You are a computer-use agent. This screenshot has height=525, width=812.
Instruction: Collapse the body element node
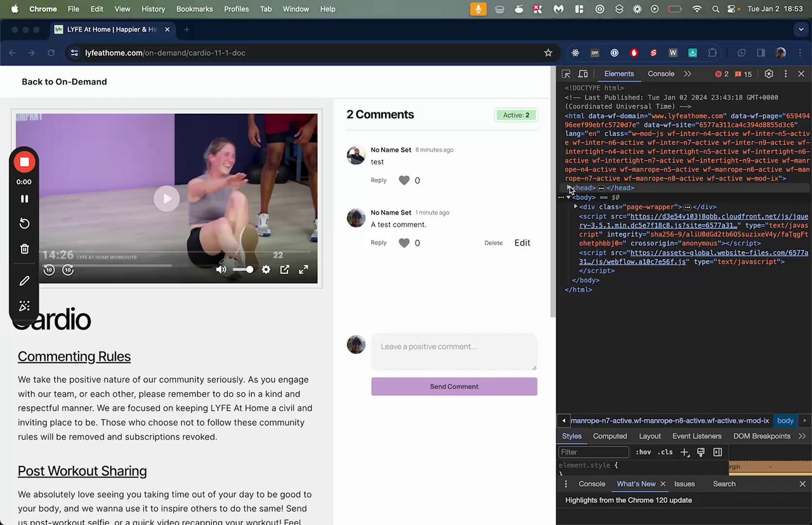point(569,197)
